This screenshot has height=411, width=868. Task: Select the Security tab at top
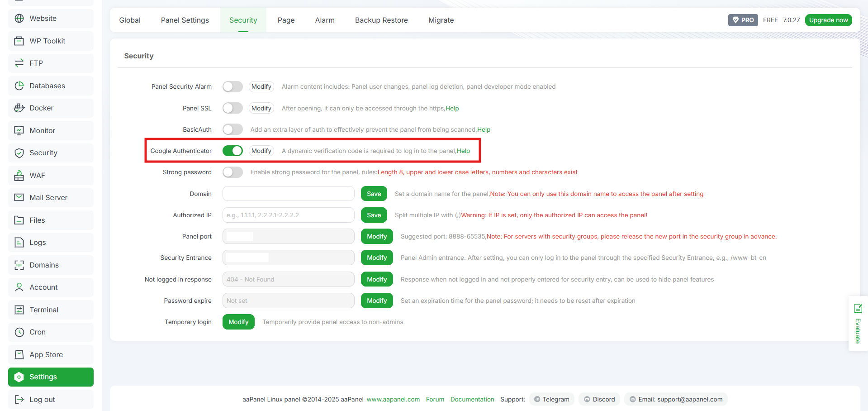point(243,20)
